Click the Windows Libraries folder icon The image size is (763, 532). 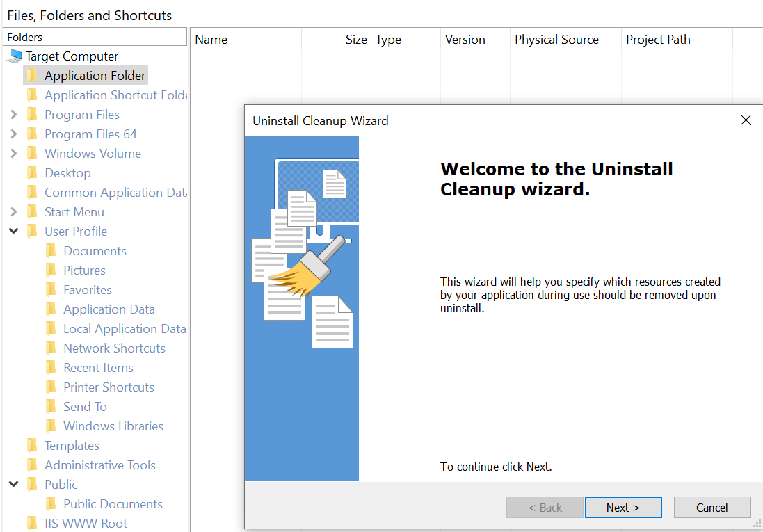click(x=51, y=426)
